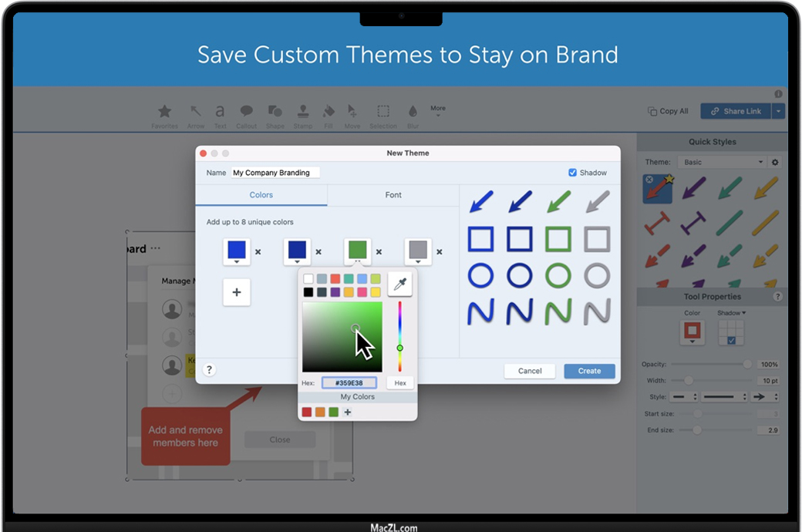Add a new color with plus button
Viewport: 802px width, 532px height.
point(237,292)
